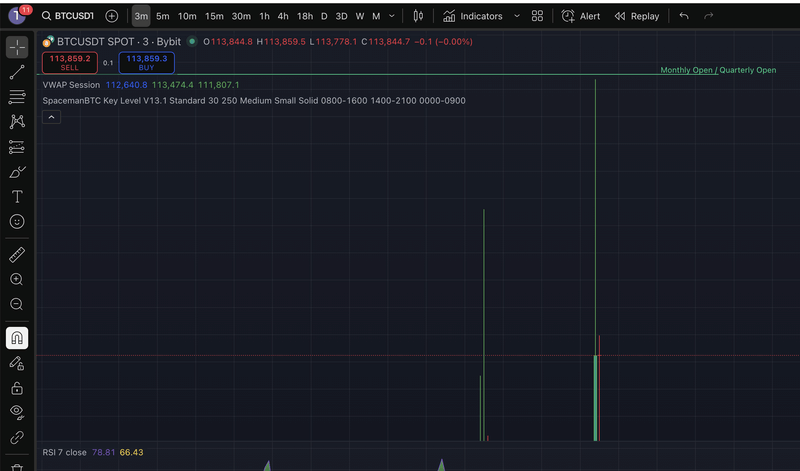Click the RSI value 78.81

pos(103,452)
